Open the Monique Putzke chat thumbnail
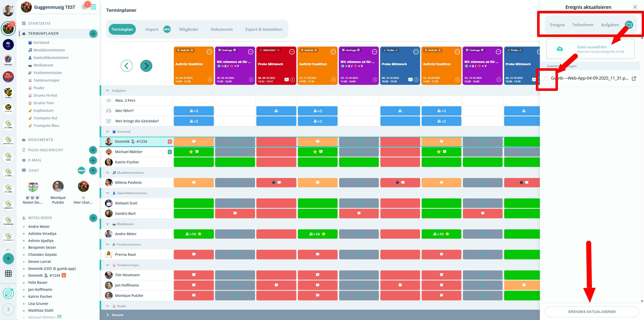The image size is (644, 320). point(58,187)
